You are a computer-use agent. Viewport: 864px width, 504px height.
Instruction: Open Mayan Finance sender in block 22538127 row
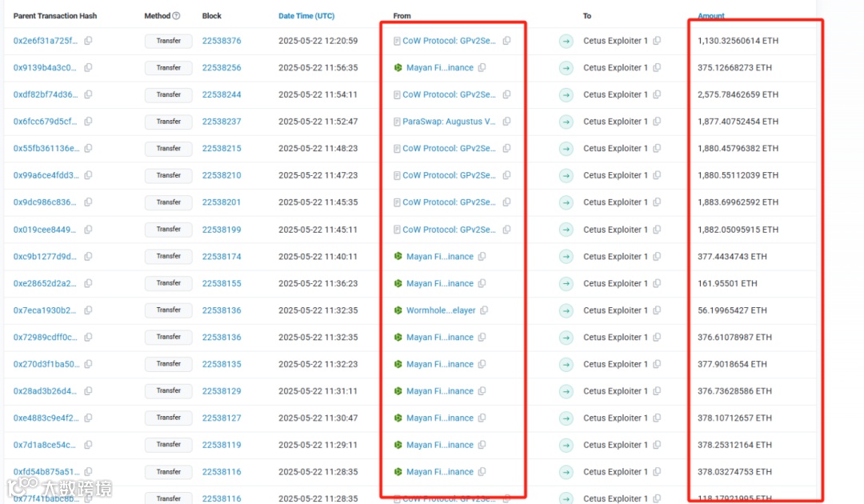pyautogui.click(x=440, y=418)
